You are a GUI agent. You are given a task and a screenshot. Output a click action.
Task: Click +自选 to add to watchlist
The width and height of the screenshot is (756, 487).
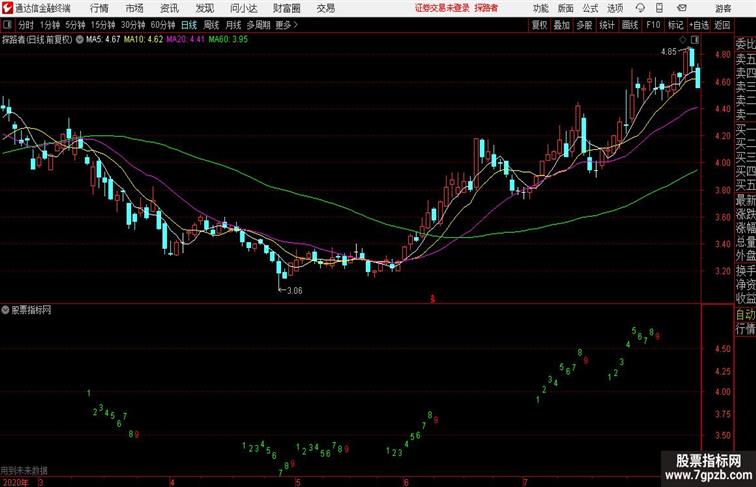click(x=699, y=25)
